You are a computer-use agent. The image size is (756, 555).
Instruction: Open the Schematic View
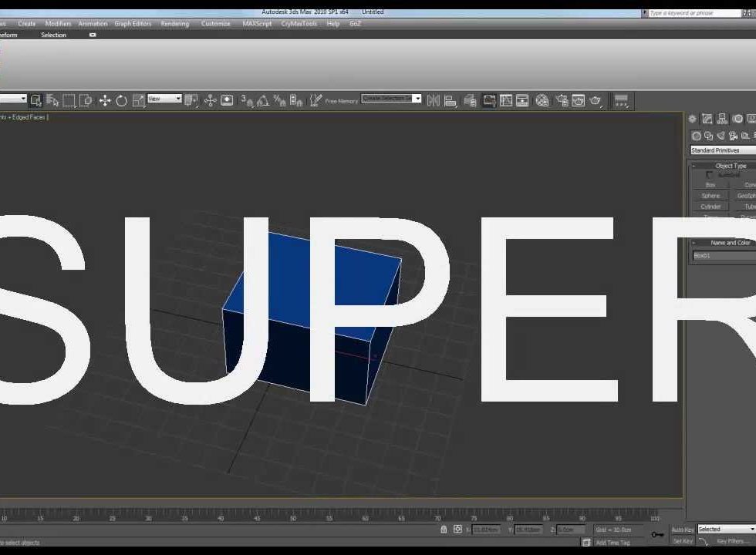(522, 101)
